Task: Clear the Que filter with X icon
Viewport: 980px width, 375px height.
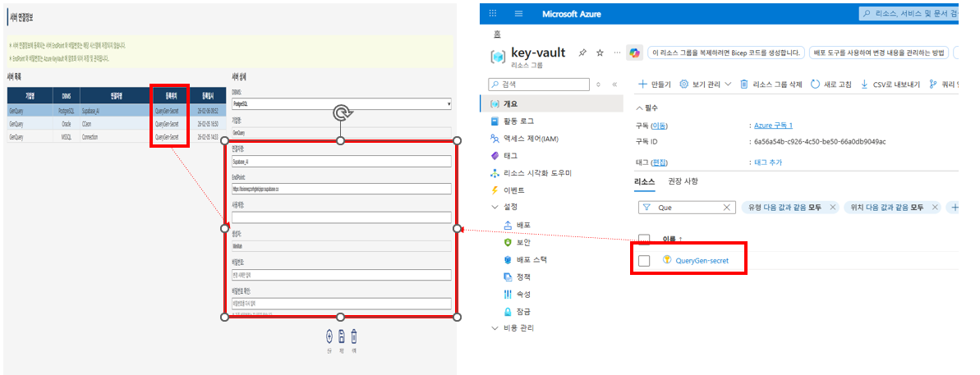Action: pos(726,208)
